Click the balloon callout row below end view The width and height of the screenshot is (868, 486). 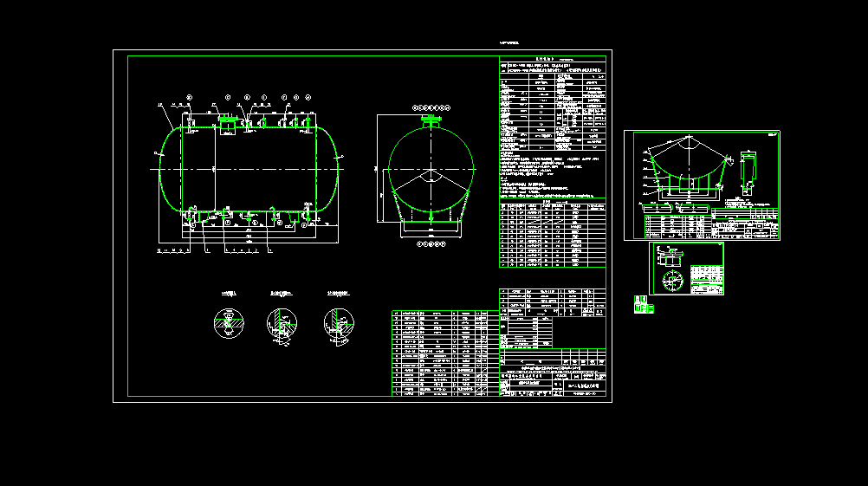431,243
